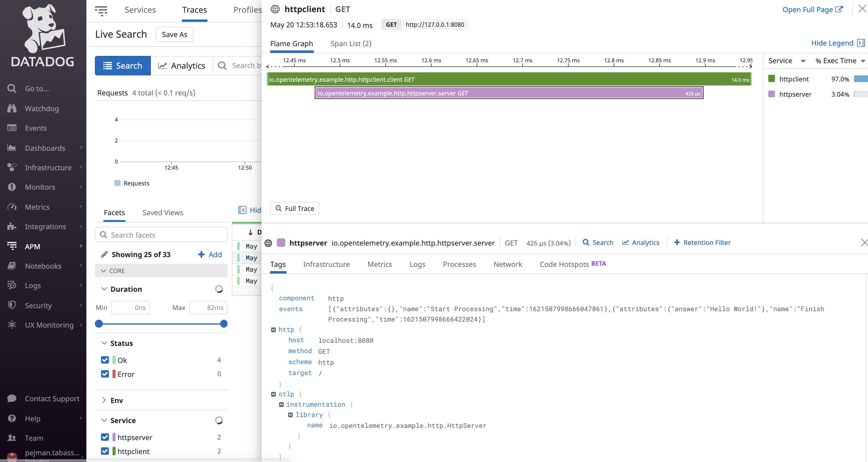Click the Full Trace button
Screen dimensions: 868x462
click(x=294, y=208)
